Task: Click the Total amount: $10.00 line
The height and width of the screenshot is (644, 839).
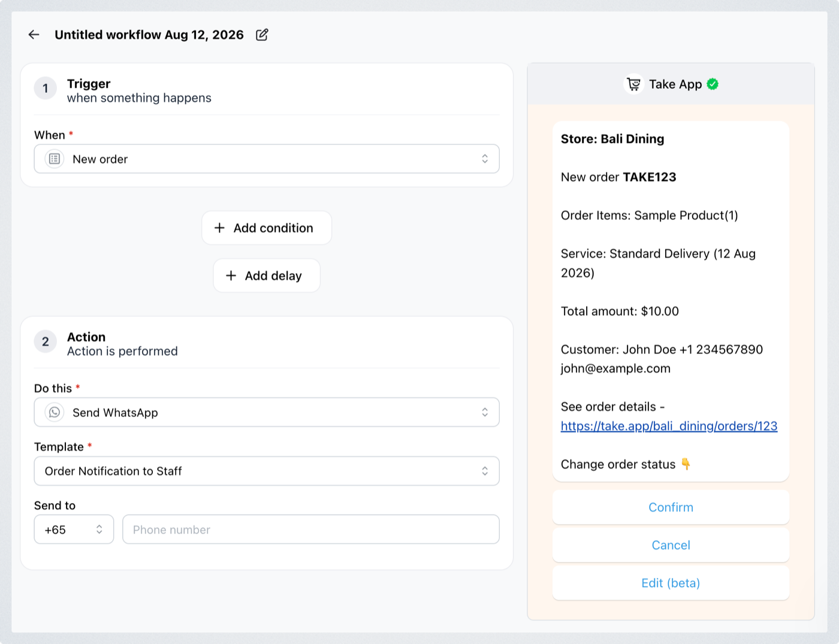Action: click(620, 312)
